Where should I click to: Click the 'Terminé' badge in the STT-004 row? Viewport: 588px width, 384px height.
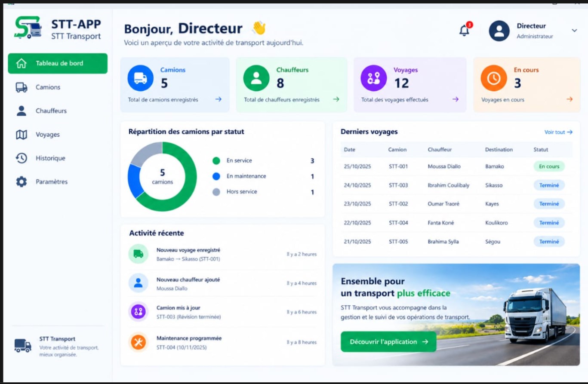549,223
